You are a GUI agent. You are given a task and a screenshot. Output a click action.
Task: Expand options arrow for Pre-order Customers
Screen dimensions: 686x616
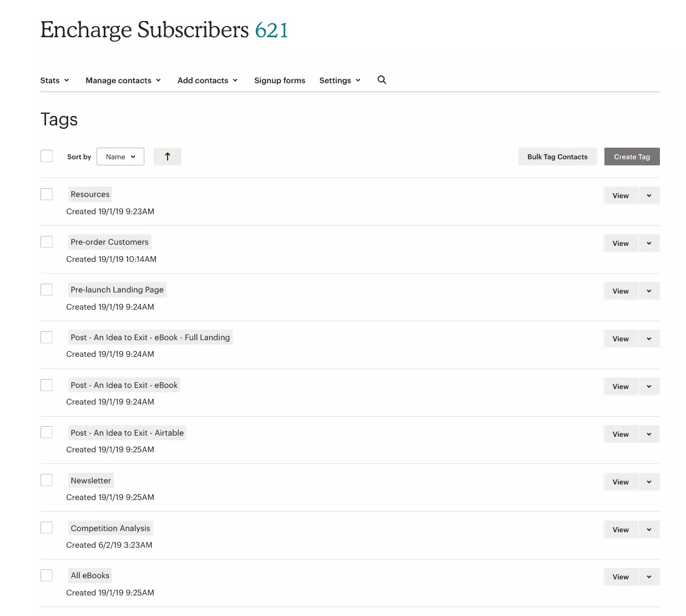click(x=649, y=244)
